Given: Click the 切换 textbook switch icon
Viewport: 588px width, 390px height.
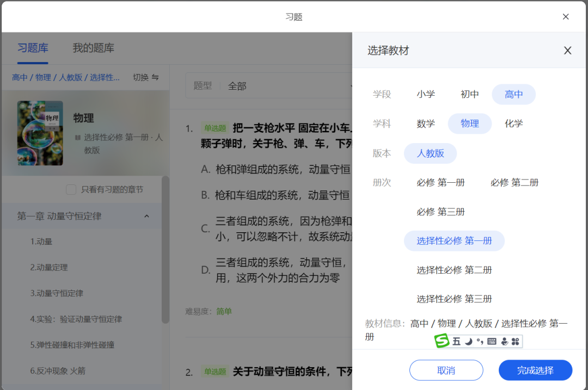Looking at the screenshot, I should [x=155, y=77].
